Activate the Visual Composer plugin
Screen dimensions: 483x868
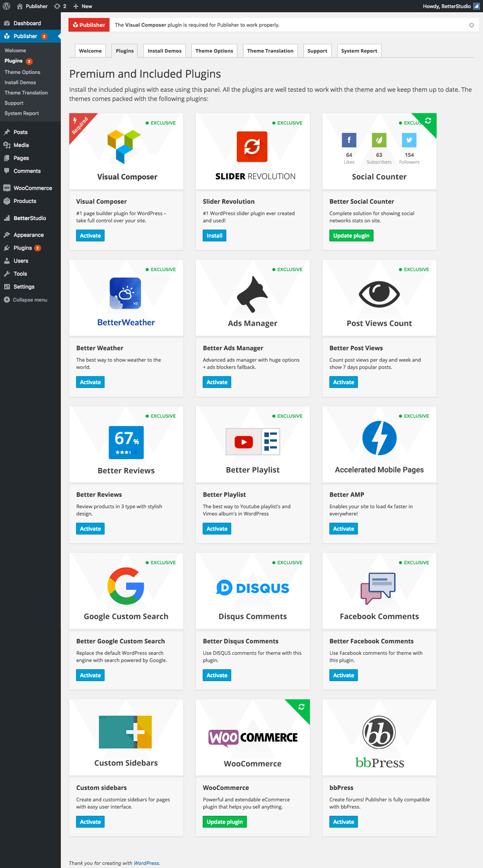click(90, 236)
